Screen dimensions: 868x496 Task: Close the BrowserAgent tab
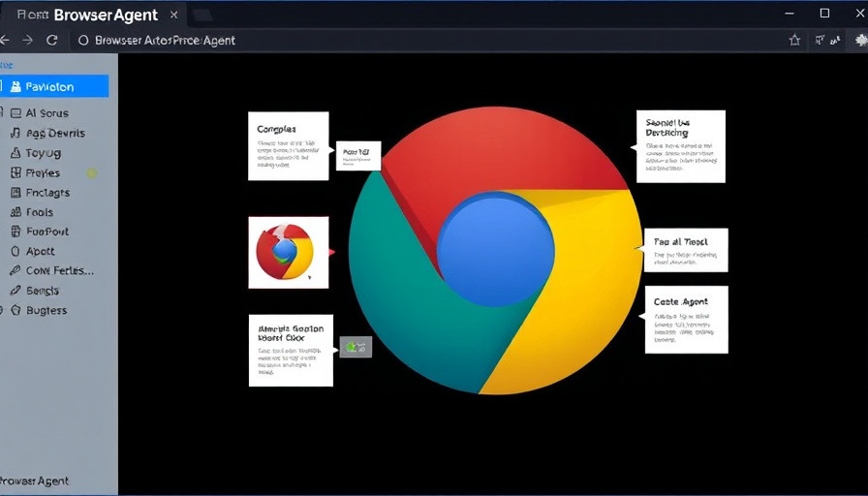173,15
